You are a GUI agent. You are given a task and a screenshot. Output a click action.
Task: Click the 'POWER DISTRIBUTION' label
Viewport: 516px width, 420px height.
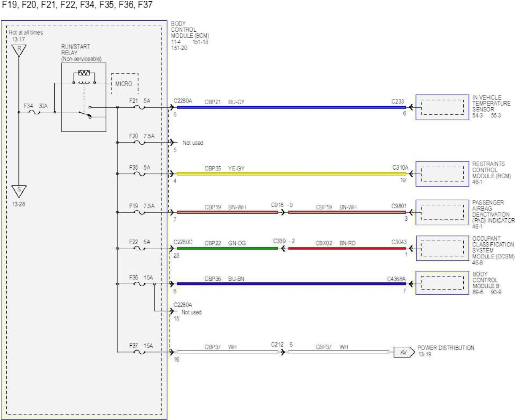(x=446, y=348)
